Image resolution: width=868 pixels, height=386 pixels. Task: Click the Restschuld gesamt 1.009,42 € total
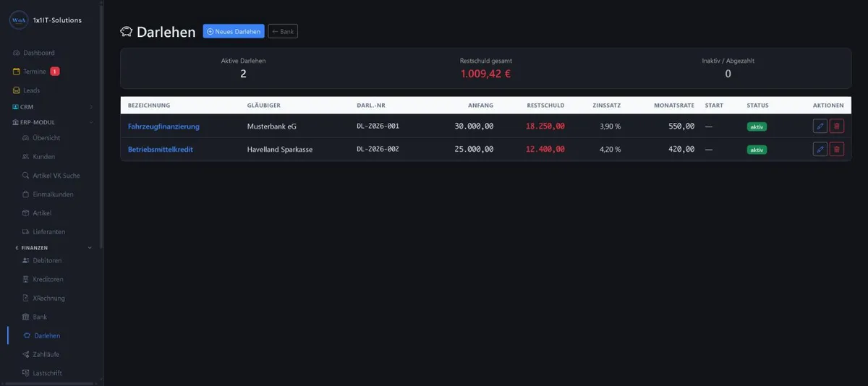click(x=486, y=73)
